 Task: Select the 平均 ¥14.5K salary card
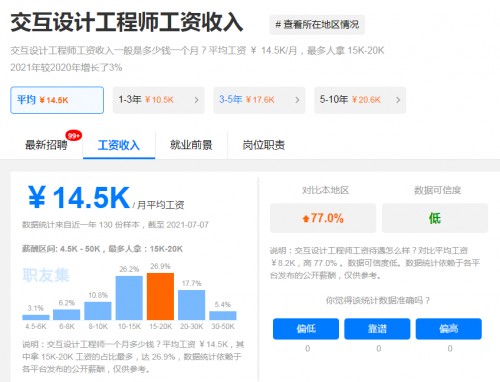pos(57,100)
